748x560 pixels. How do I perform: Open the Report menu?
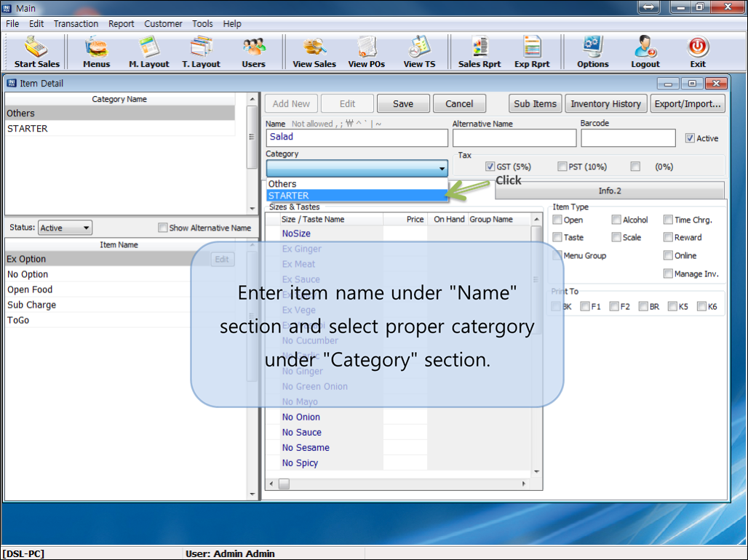click(x=122, y=23)
